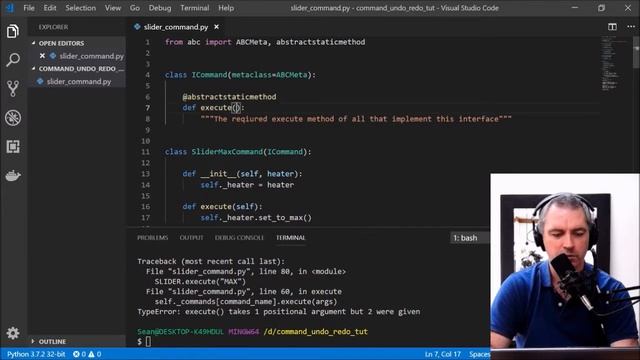Click the Spaces indentation status item

point(479,354)
